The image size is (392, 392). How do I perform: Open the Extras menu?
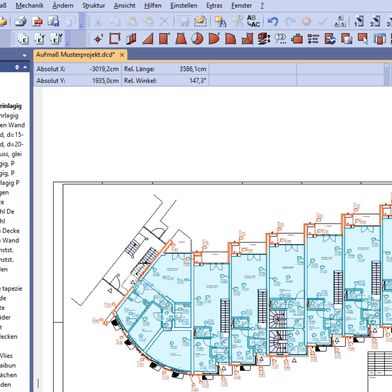pos(214,6)
